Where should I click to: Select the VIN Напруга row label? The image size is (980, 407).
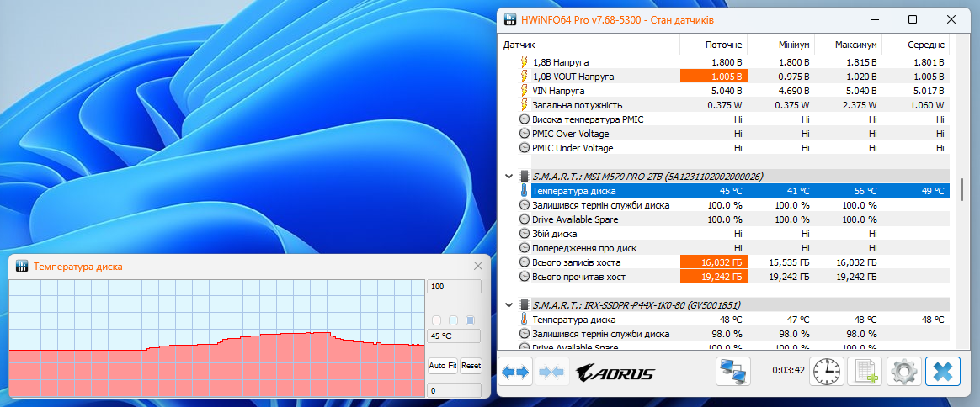coord(558,91)
